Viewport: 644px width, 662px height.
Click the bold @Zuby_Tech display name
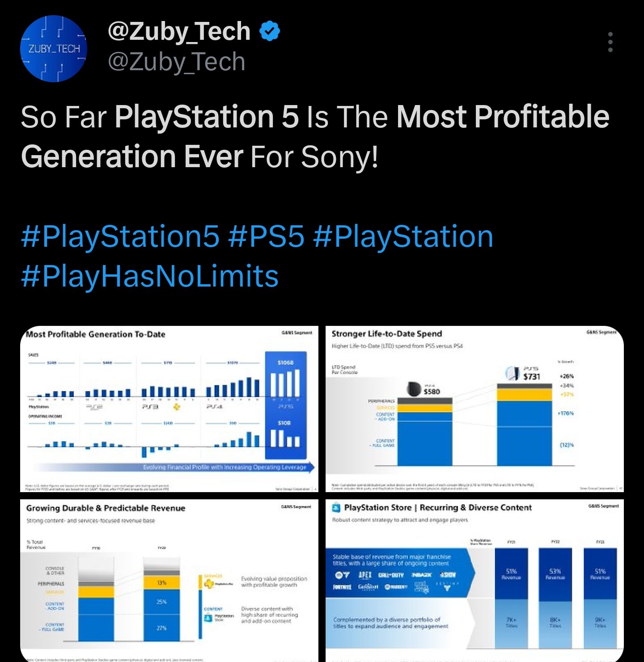pyautogui.click(x=179, y=31)
